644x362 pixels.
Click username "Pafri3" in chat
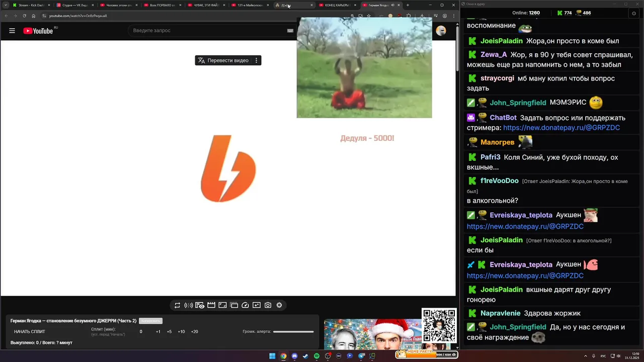click(x=491, y=157)
